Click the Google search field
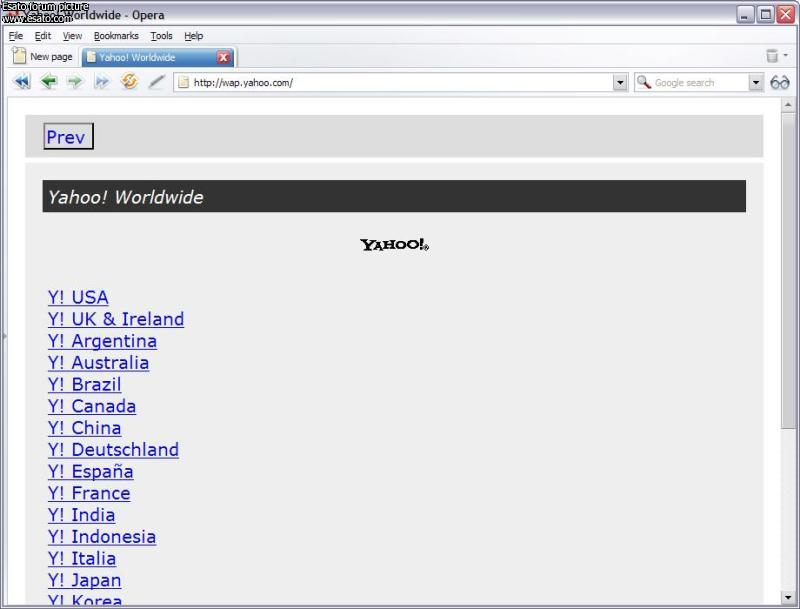Image resolution: width=800 pixels, height=609 pixels. click(700, 83)
